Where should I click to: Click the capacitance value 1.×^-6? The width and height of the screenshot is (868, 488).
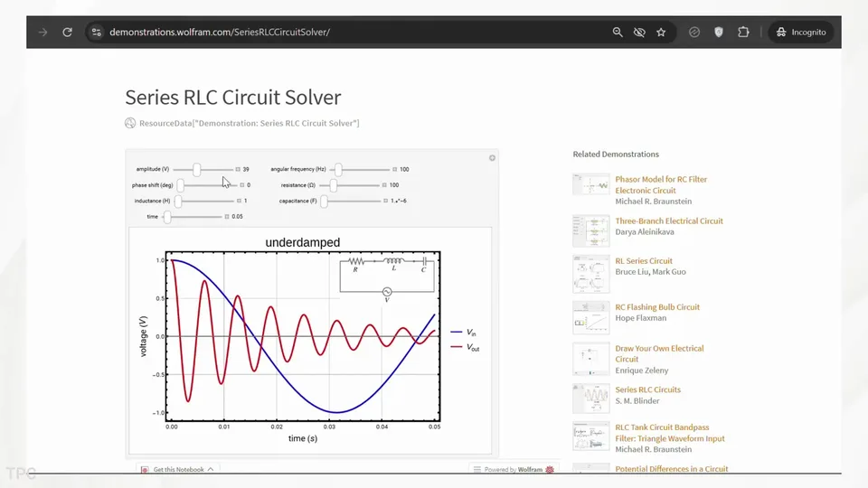(x=399, y=201)
